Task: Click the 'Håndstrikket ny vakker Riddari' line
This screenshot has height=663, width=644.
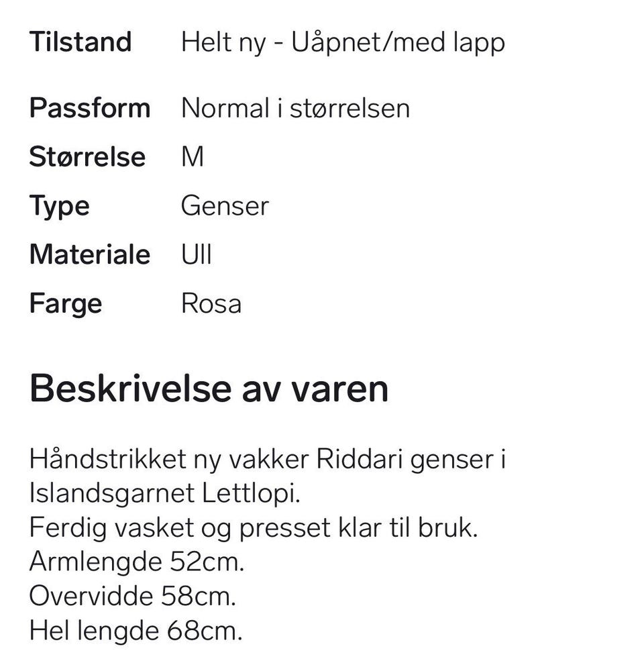Action: click(x=268, y=460)
